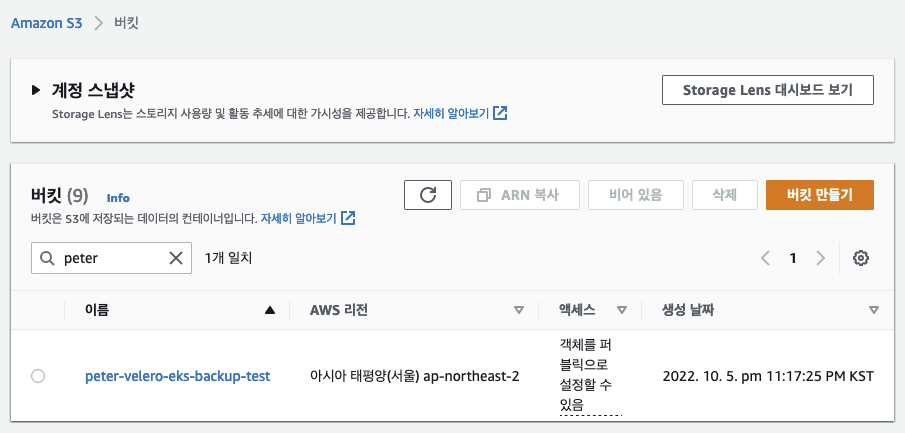Viewport: 905px width, 433px height.
Task: Sort by 액세스 column arrow
Action: (x=622, y=310)
